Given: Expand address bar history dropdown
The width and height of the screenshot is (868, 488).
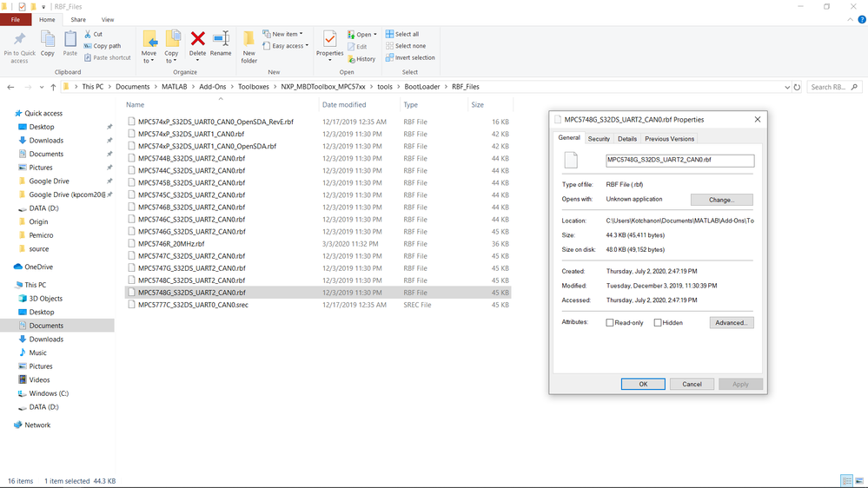Looking at the screenshot, I should coord(787,87).
